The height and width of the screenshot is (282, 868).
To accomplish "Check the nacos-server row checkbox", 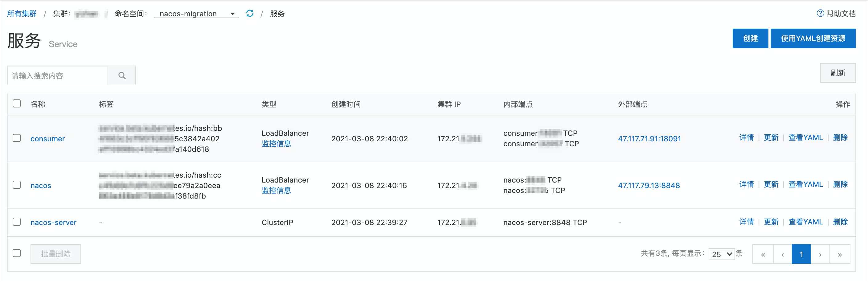I will (x=17, y=222).
